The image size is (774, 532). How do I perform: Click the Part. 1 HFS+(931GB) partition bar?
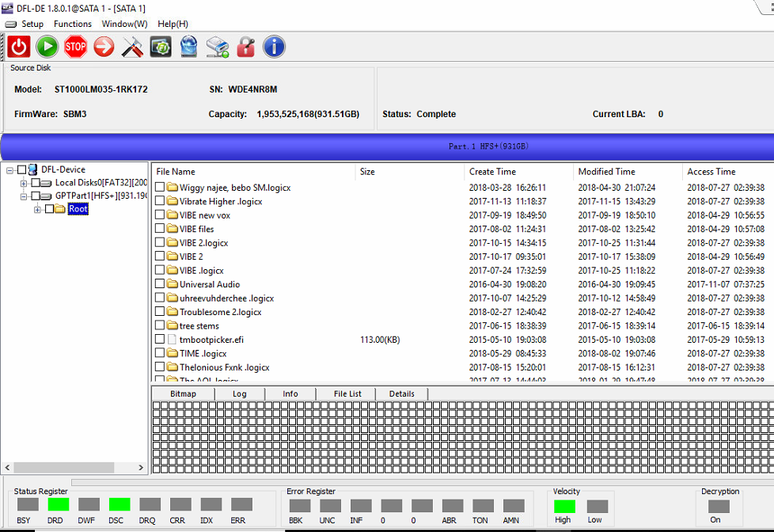(387, 146)
